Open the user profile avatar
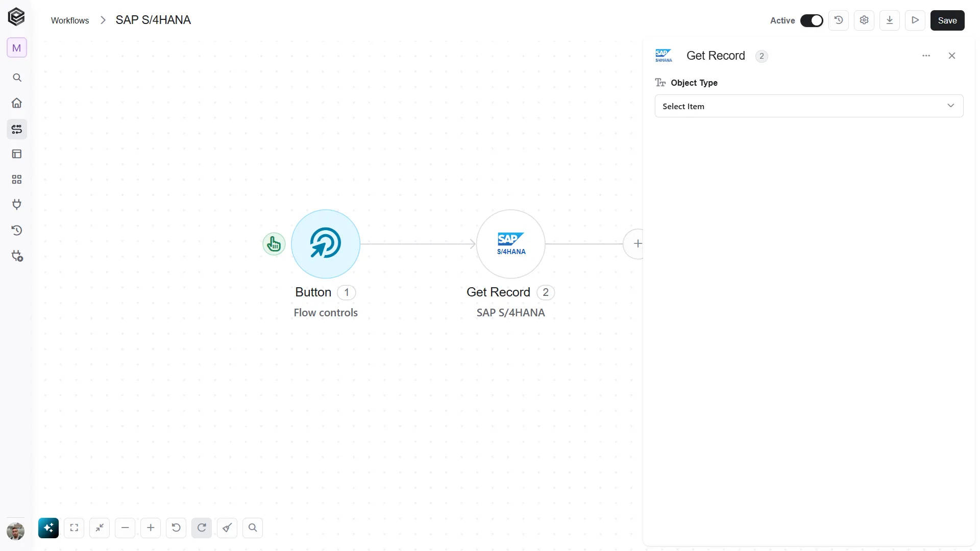Image resolution: width=980 pixels, height=551 pixels. pyautogui.click(x=16, y=531)
